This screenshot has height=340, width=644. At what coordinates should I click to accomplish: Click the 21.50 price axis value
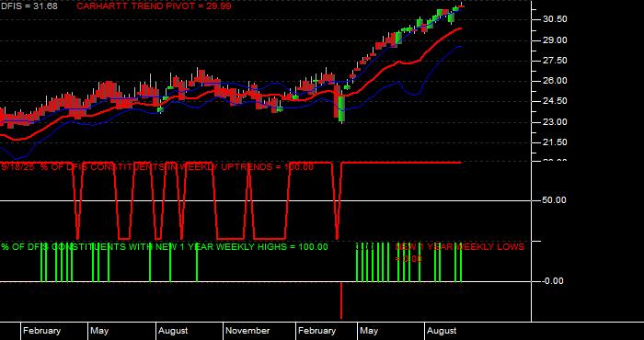point(555,142)
